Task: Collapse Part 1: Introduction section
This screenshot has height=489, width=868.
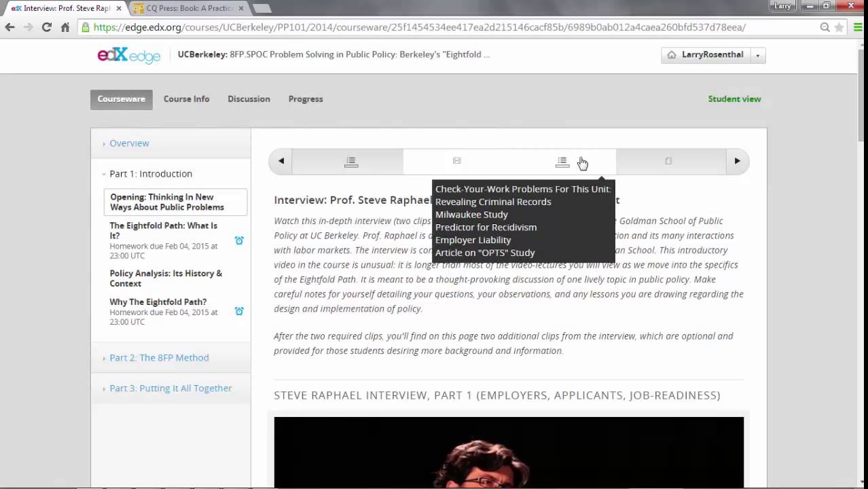Action: [151, 174]
